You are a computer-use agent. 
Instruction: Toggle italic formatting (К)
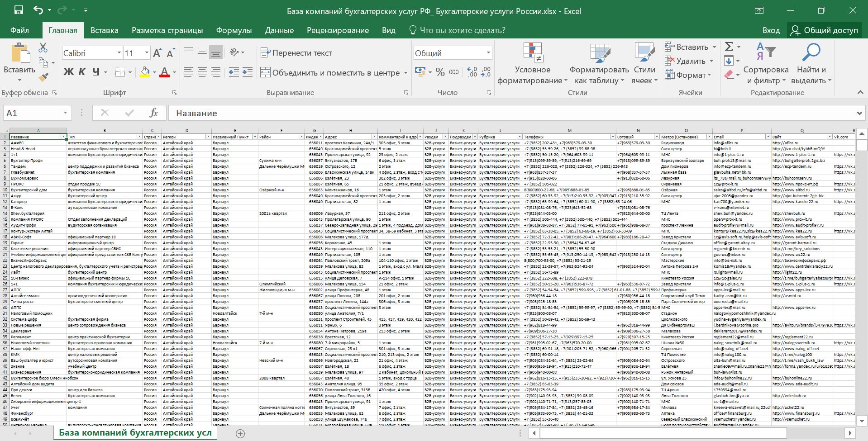click(82, 72)
